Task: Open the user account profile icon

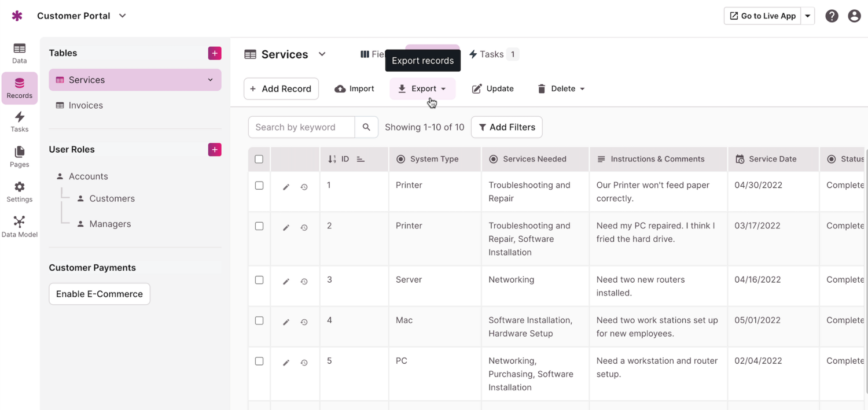Action: pyautogui.click(x=854, y=16)
